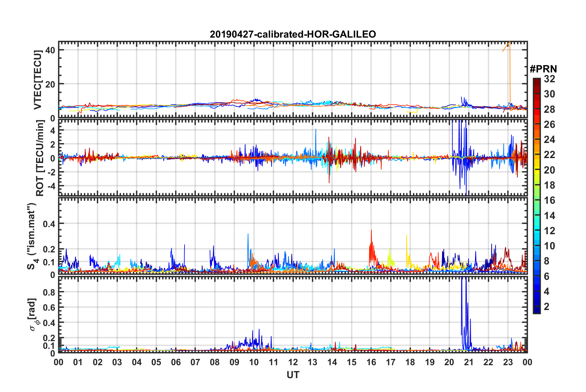The image size is (586, 392).
Task: Click the ROT y-axis tick -4
Action: 52,186
